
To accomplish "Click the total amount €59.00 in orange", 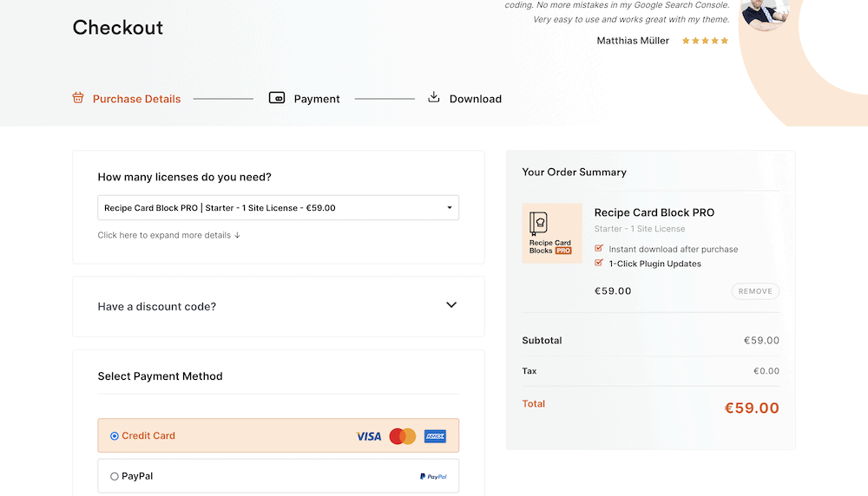I will (x=752, y=408).
